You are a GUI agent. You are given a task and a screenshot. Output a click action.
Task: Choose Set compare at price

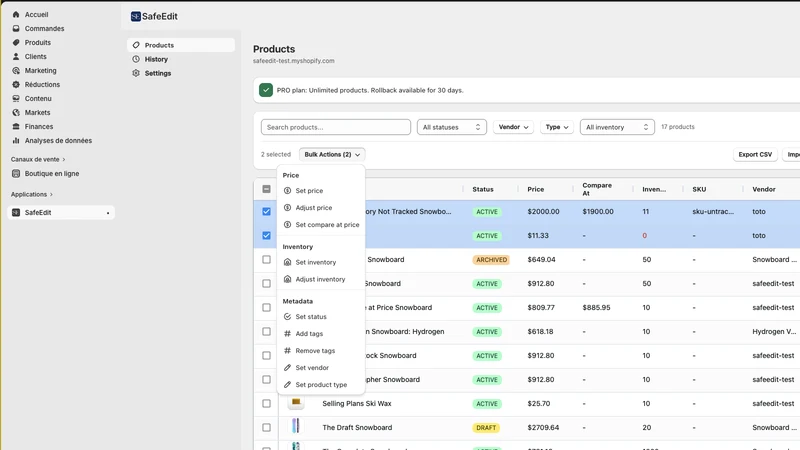(x=321, y=224)
